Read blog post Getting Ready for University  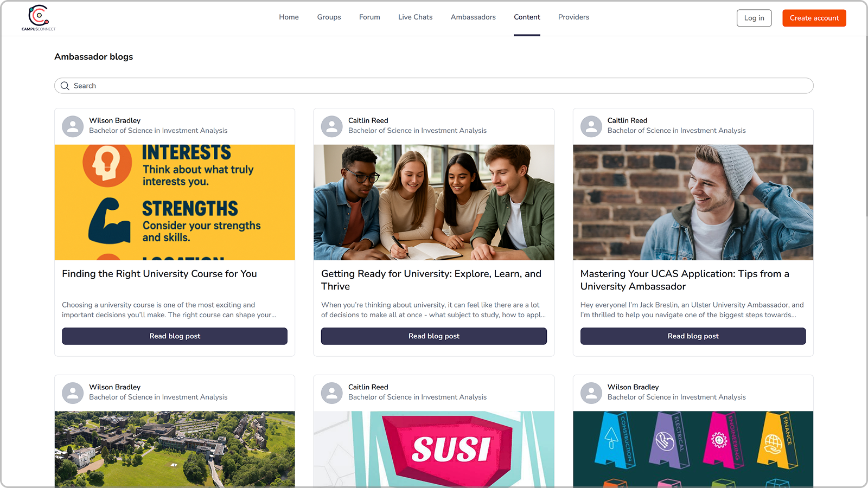(x=434, y=336)
